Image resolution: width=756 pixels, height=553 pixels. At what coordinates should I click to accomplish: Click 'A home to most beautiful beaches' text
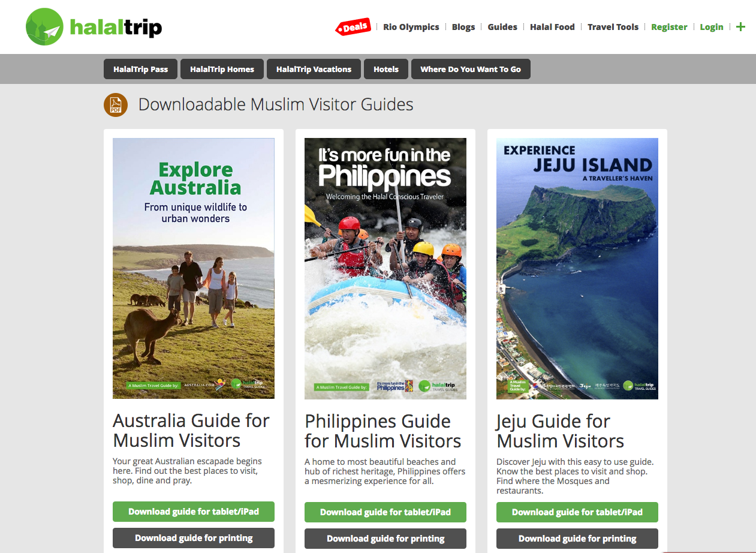coord(385,471)
